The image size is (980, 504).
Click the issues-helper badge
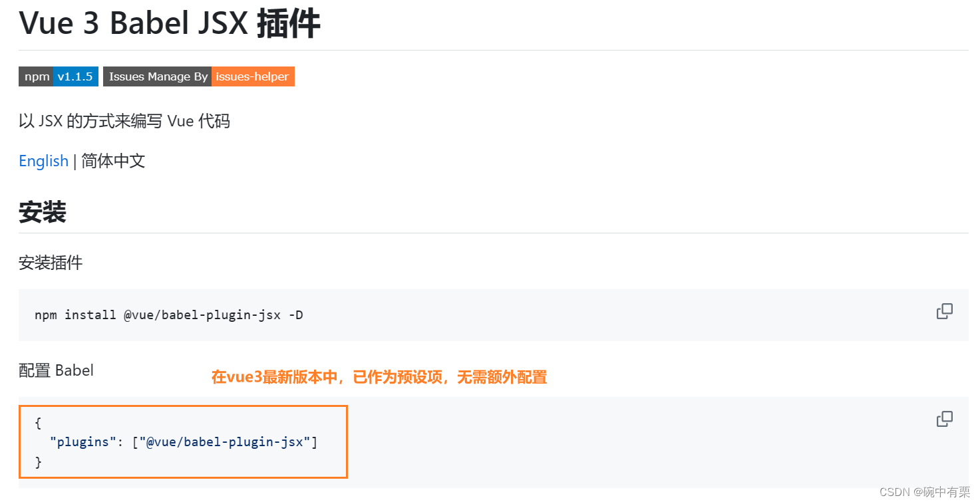click(253, 76)
